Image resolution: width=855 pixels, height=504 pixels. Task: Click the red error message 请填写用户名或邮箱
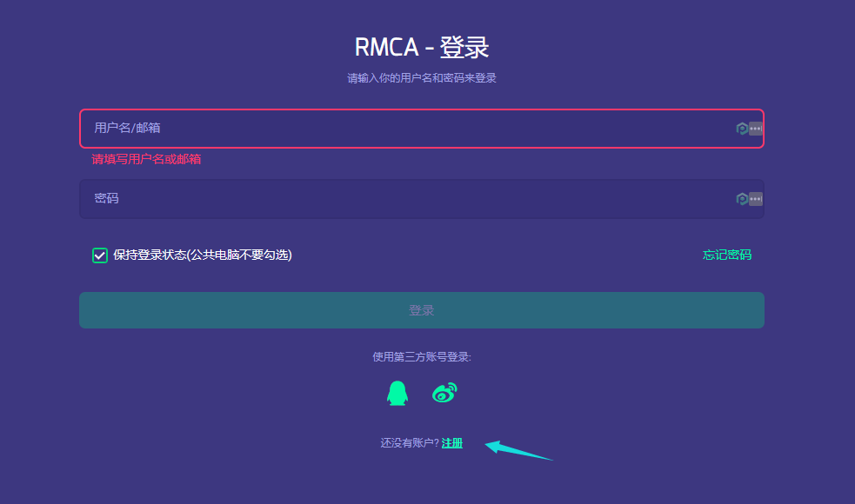click(146, 159)
